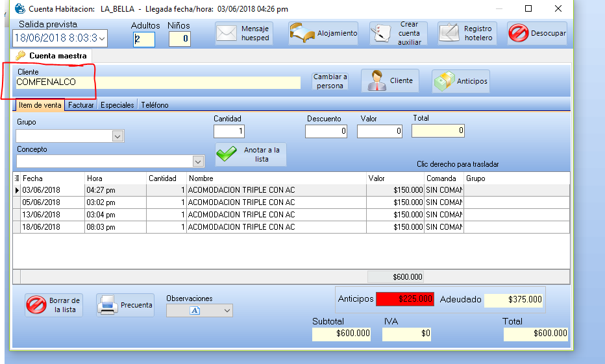Viewport: 605px width, 364px height.
Task: Switch to the Especiales tab
Action: (x=117, y=105)
